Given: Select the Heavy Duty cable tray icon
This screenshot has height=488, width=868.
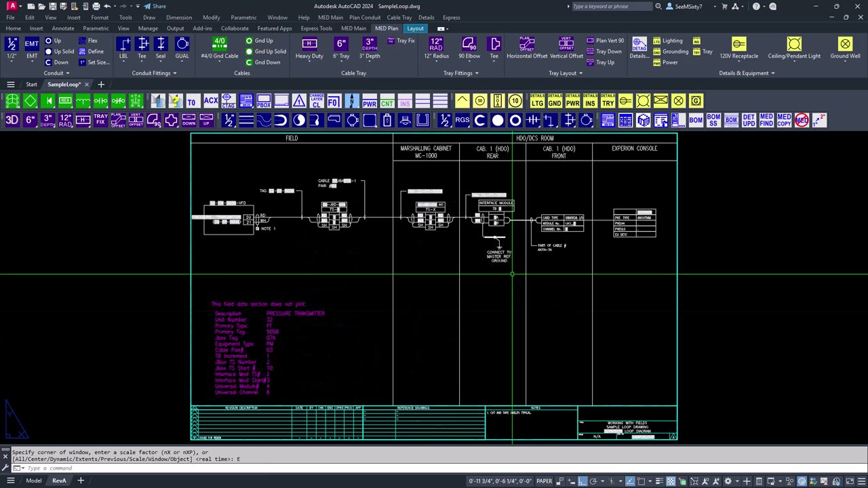Looking at the screenshot, I should [x=309, y=44].
